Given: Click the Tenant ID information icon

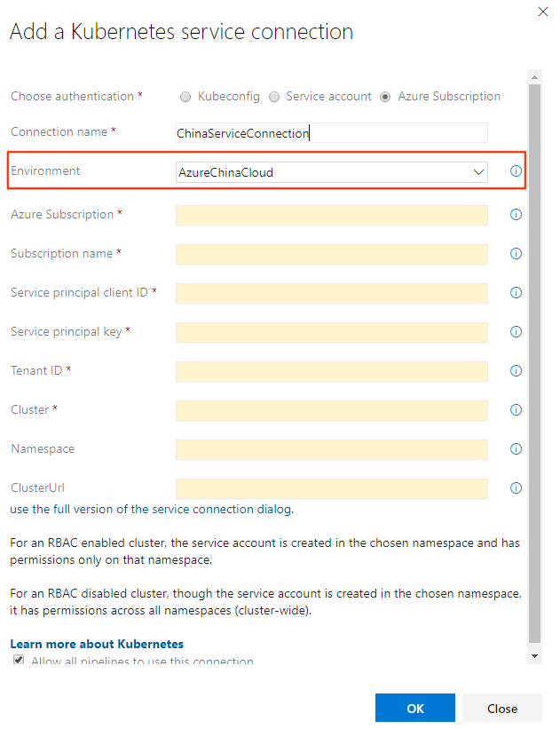Looking at the screenshot, I should [516, 370].
